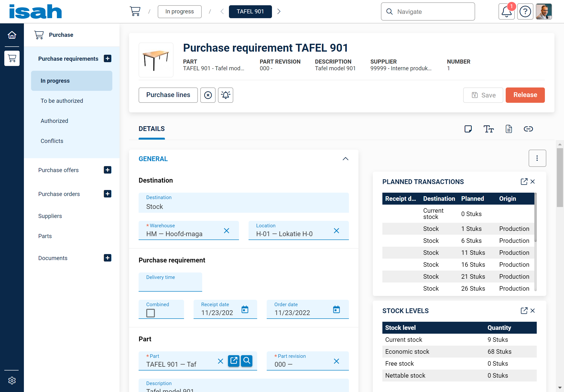The image size is (564, 392).
Task: Click the notification bell icon
Action: pos(506,11)
